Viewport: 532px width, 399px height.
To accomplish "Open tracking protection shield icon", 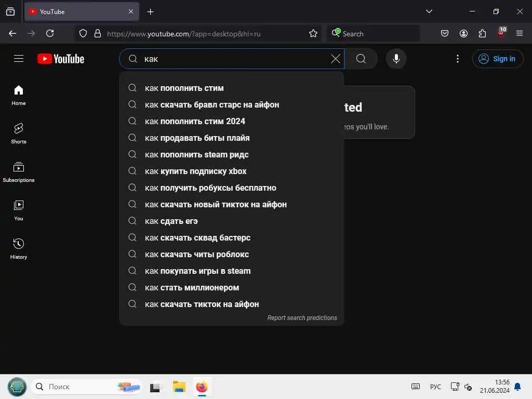I will 83,33.
